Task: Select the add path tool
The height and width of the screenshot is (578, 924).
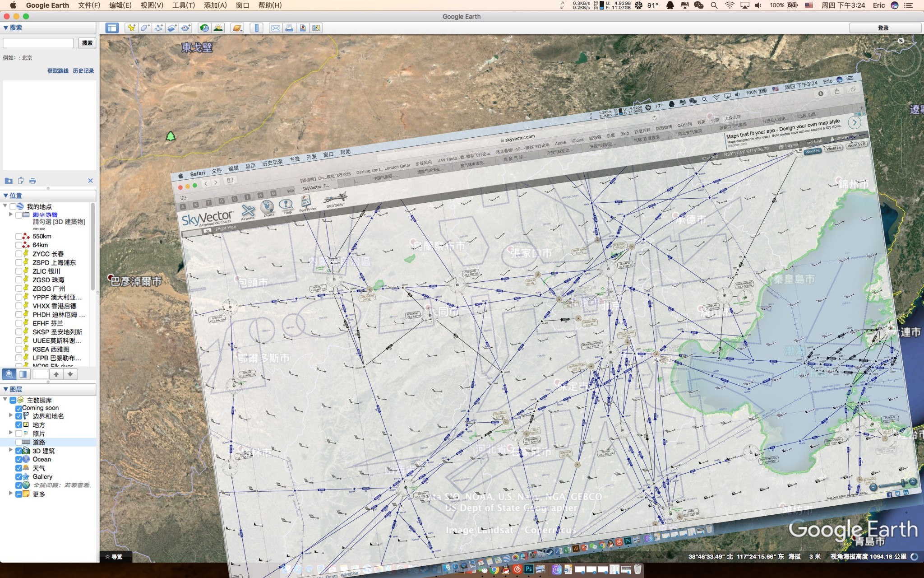Action: [x=158, y=28]
